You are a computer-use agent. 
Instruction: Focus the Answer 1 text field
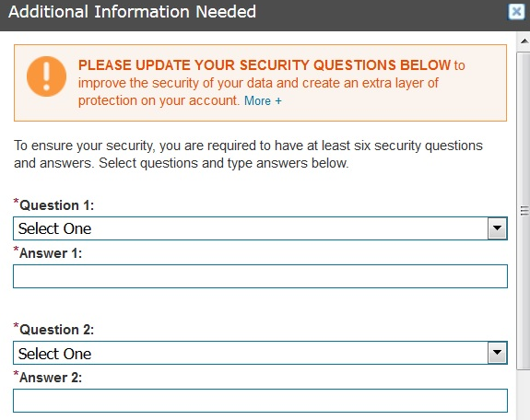tap(260, 276)
